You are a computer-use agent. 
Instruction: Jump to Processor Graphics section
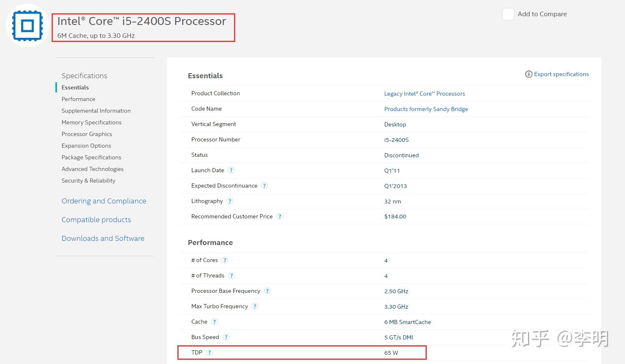click(87, 134)
